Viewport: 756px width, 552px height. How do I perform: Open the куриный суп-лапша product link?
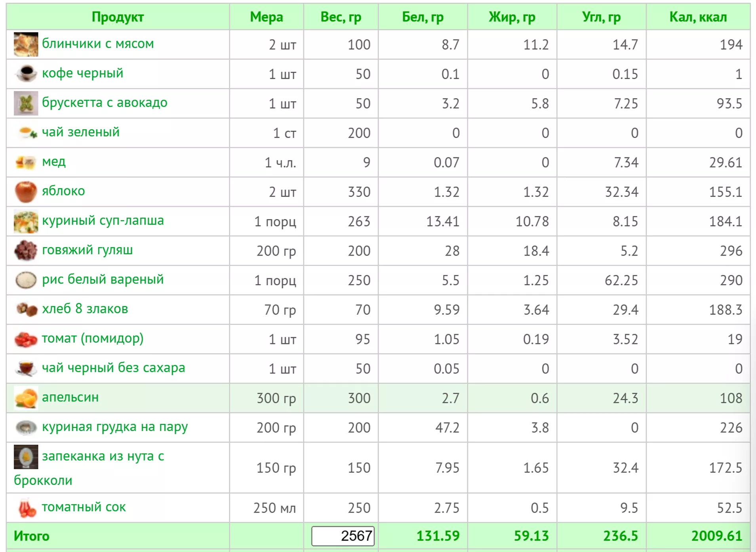(x=103, y=221)
